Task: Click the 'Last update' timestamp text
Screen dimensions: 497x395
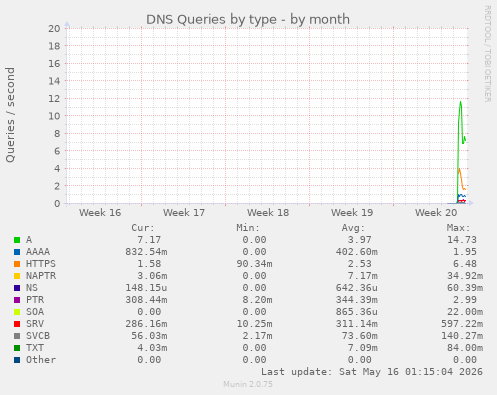Action: click(372, 372)
